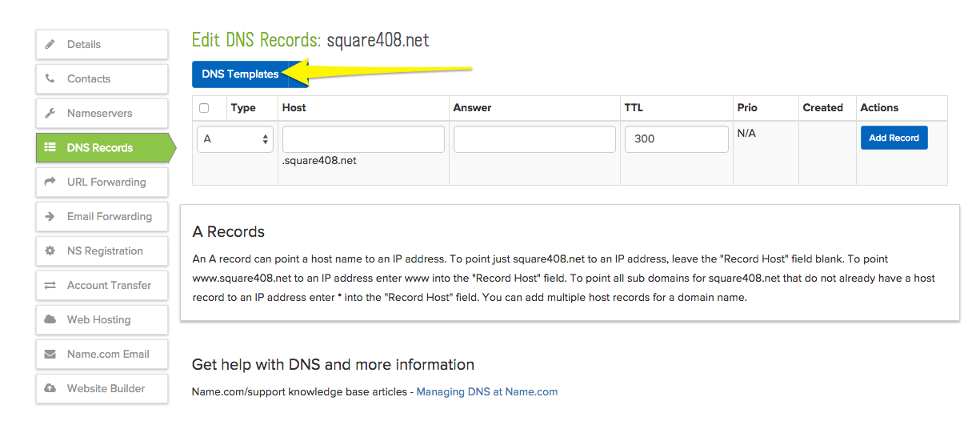Click the arrow icon beside URL Forwarding
Screen dimensions: 980x421
[x=50, y=182]
